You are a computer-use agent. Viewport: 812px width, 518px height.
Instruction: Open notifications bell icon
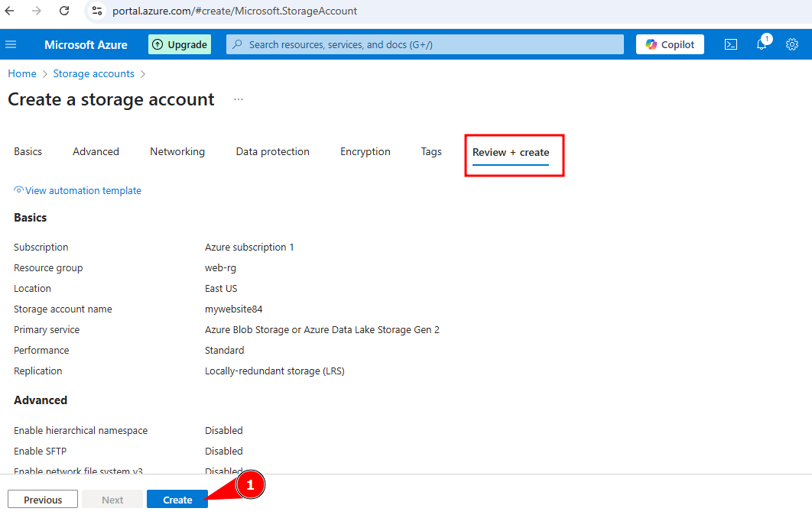(762, 44)
